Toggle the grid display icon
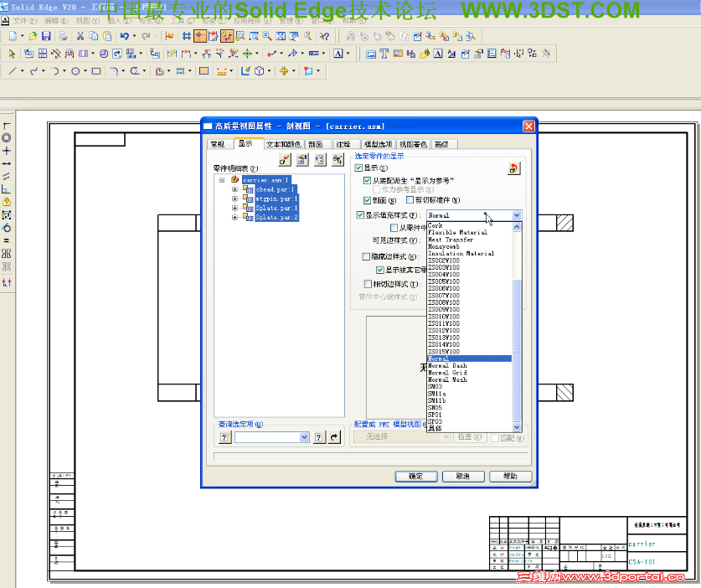The height and width of the screenshot is (588, 701). pyautogui.click(x=187, y=36)
